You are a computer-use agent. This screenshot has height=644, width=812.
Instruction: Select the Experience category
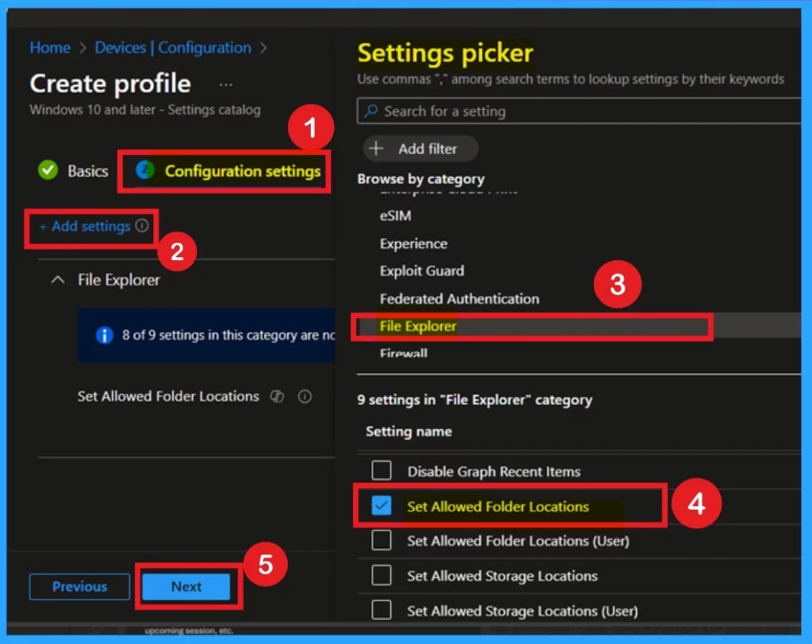pyautogui.click(x=414, y=243)
